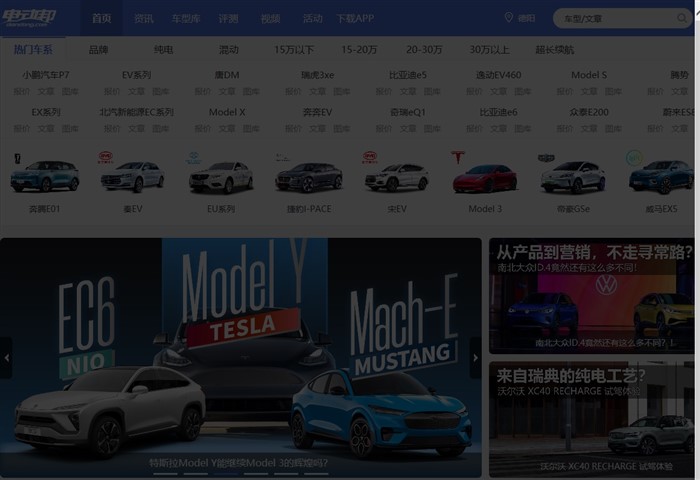Open the 奇瑞eQ1 link
The width and height of the screenshot is (700, 480).
[x=408, y=112]
